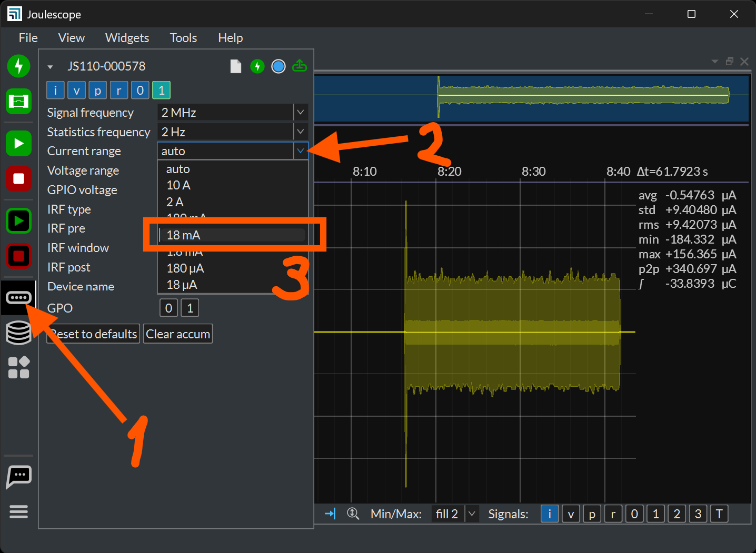Open the chat feedback icon in sidebar
Image resolution: width=756 pixels, height=553 pixels.
point(19,477)
